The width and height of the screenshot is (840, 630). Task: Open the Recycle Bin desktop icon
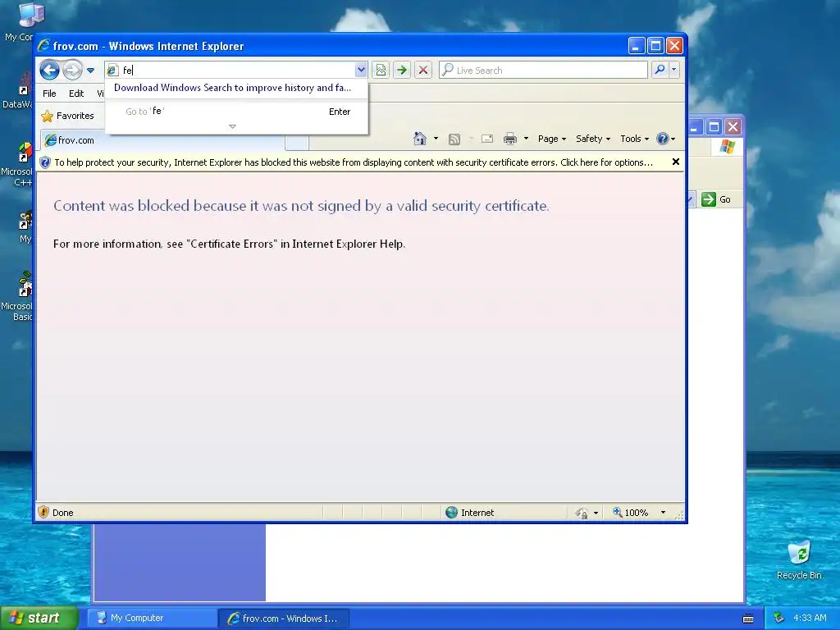(x=799, y=560)
